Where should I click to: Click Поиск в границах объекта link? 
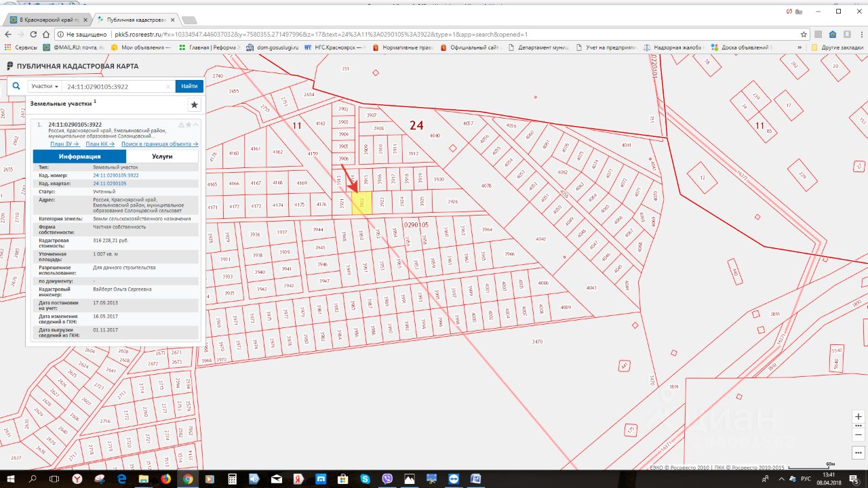tap(159, 144)
